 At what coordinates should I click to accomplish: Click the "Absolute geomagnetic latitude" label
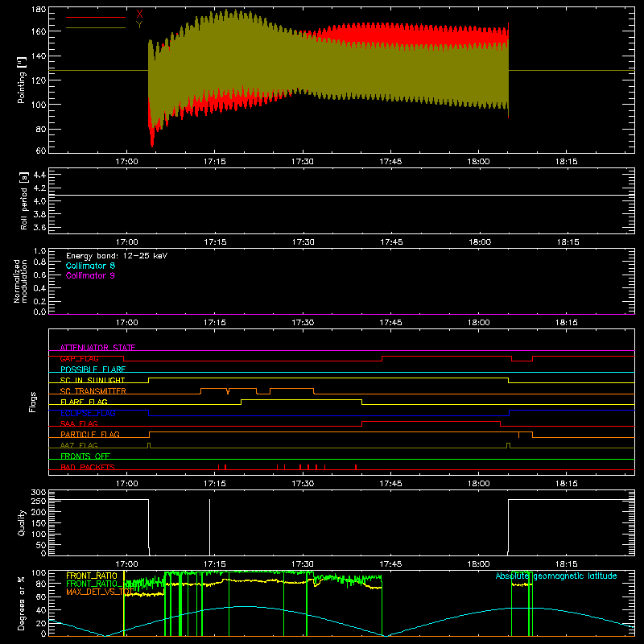[556, 576]
